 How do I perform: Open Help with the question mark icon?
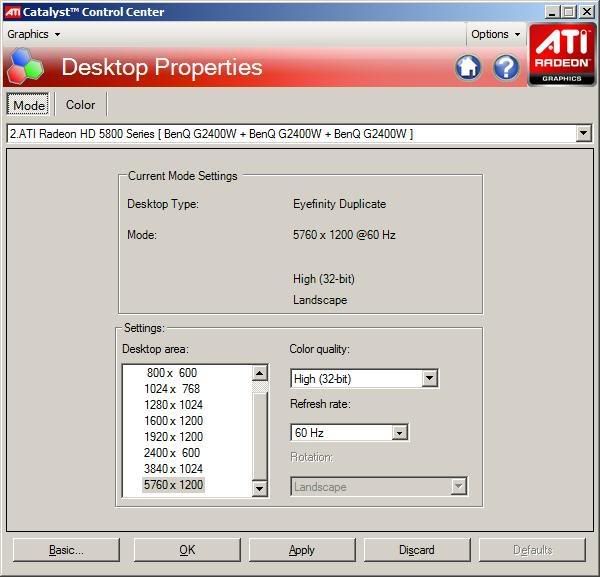pos(506,67)
